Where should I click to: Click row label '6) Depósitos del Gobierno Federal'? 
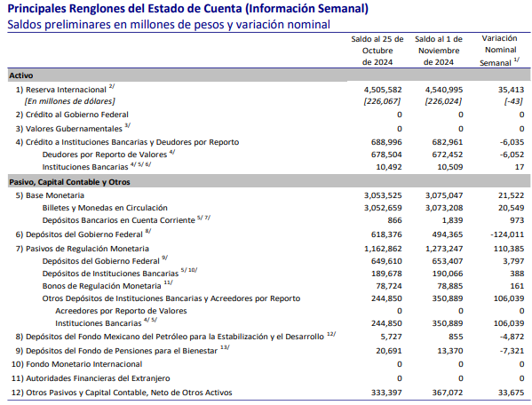pyautogui.click(x=79, y=234)
